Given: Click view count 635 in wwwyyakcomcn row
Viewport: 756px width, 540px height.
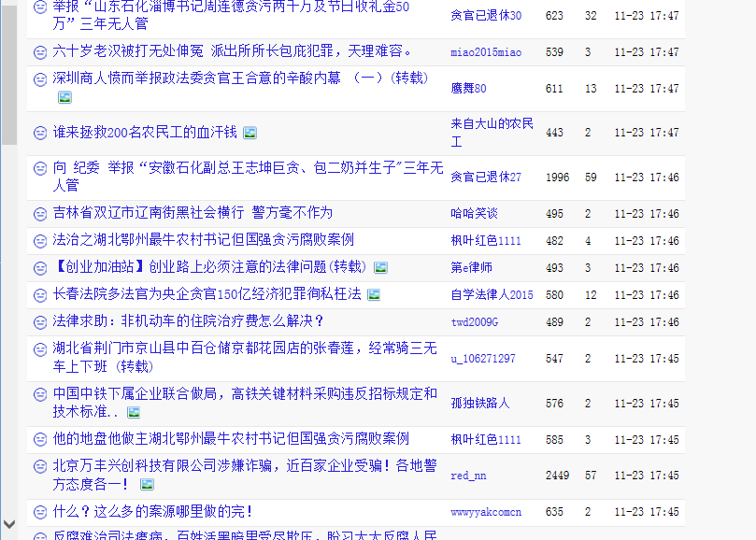Looking at the screenshot, I should click(554, 512).
